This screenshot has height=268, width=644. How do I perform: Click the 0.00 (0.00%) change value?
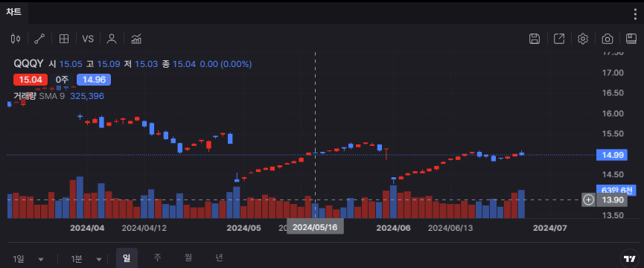(x=226, y=64)
